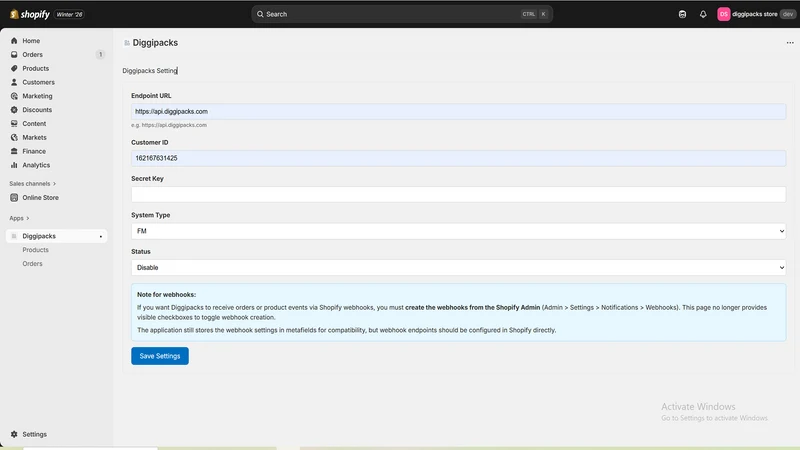Open the Status dropdown
The width and height of the screenshot is (800, 450).
458,267
